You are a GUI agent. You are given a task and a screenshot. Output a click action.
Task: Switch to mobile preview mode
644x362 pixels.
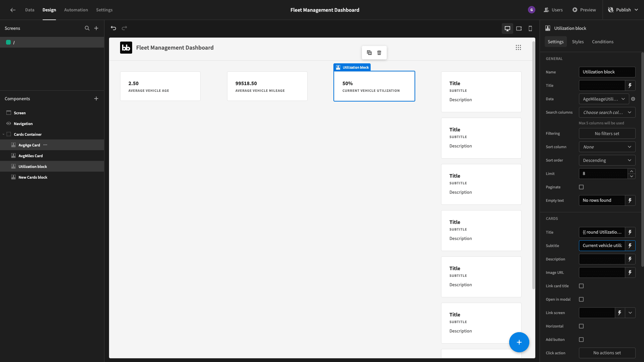pyautogui.click(x=530, y=28)
